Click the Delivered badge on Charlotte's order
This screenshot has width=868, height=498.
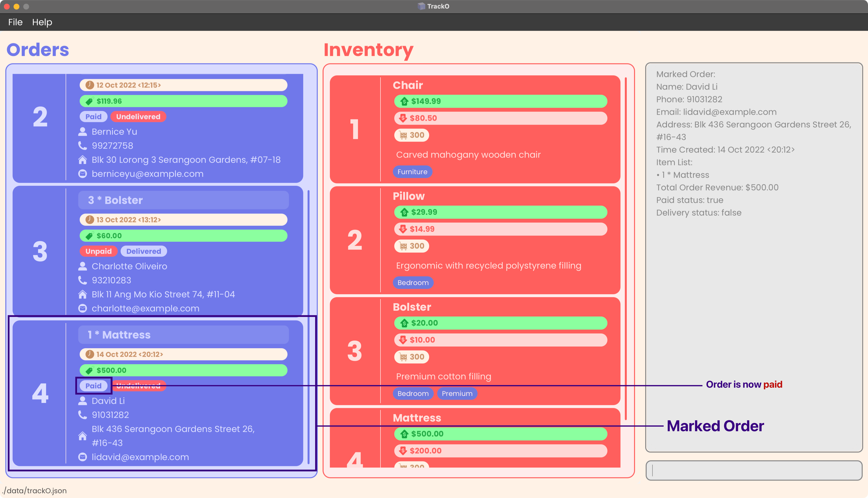point(144,251)
